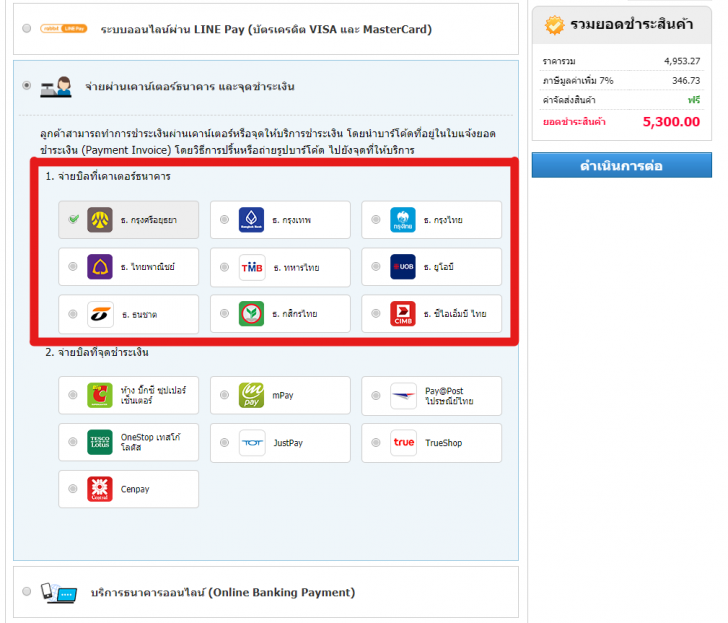Click the Cenpay label text
The width and height of the screenshot is (728, 623).
coord(135,489)
